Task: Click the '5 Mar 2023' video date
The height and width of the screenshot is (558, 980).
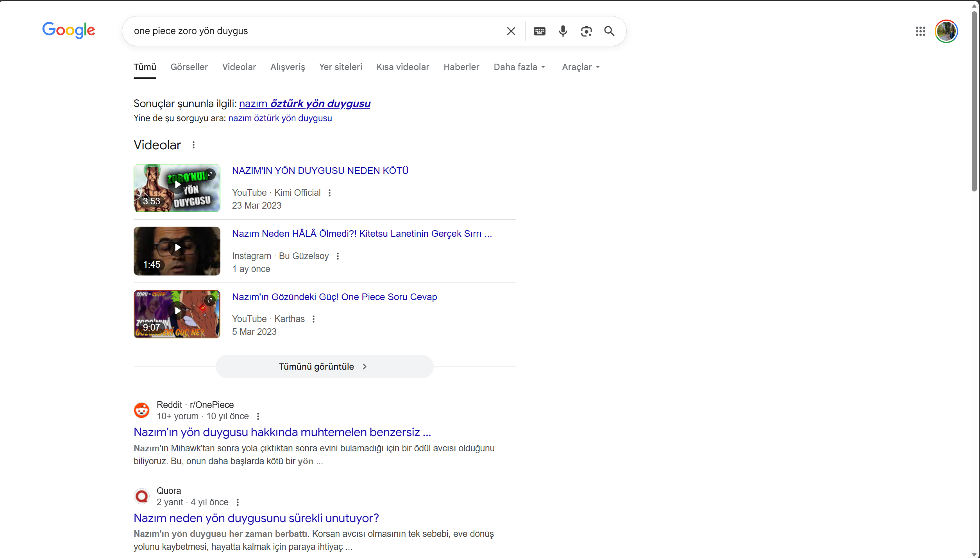Action: pos(254,332)
